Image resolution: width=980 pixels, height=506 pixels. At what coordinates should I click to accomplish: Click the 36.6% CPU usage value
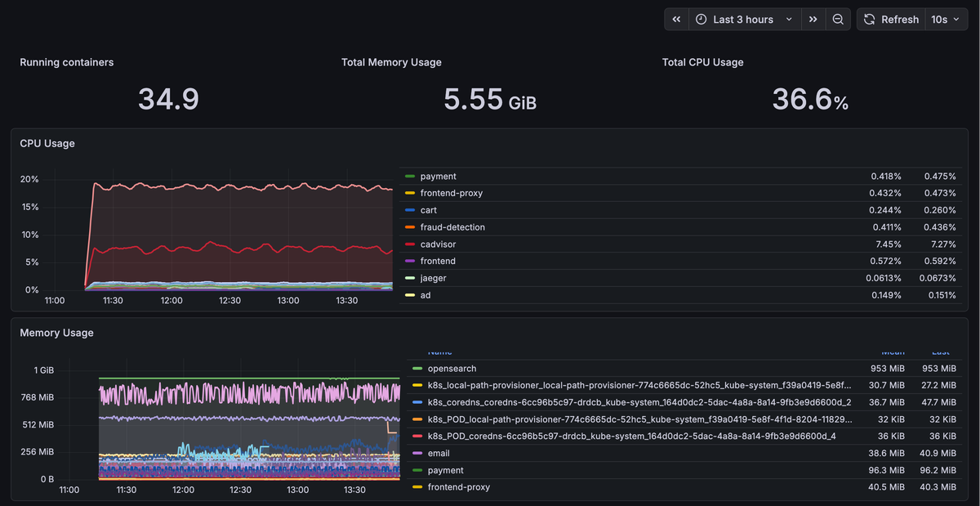[x=810, y=99]
